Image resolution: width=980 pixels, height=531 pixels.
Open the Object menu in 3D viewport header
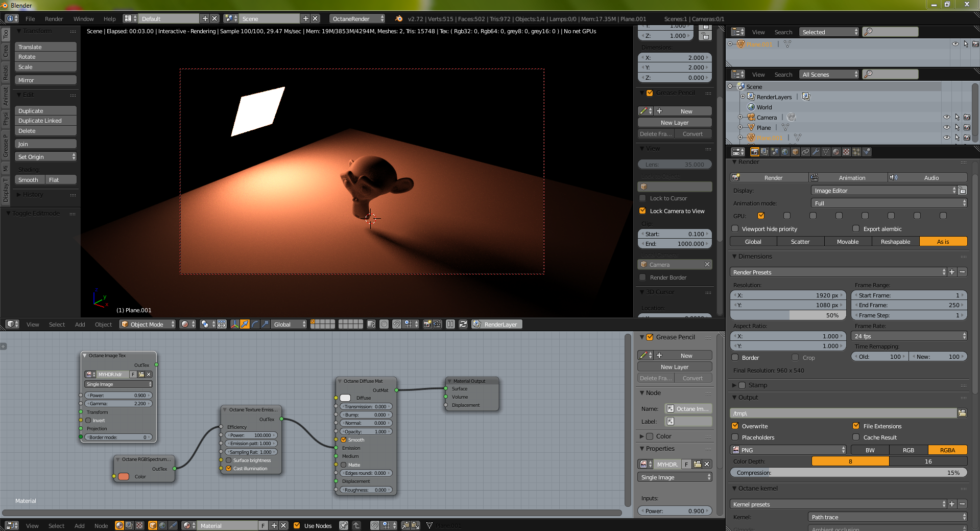point(103,325)
